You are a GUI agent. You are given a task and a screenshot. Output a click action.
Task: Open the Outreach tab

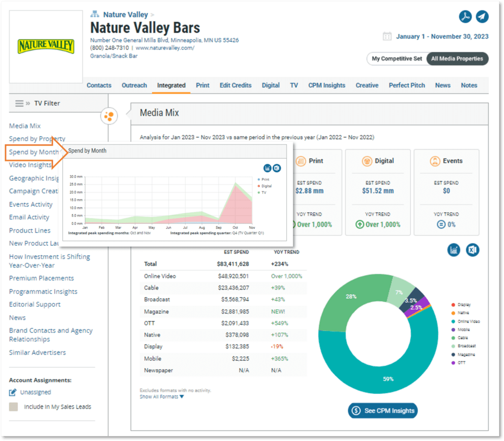134,85
